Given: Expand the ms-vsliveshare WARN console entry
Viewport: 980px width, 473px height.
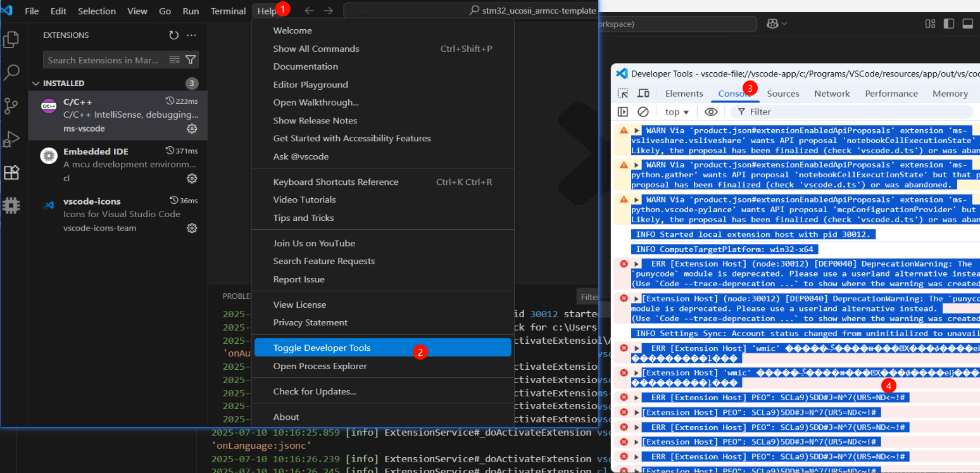Looking at the screenshot, I should pos(637,130).
